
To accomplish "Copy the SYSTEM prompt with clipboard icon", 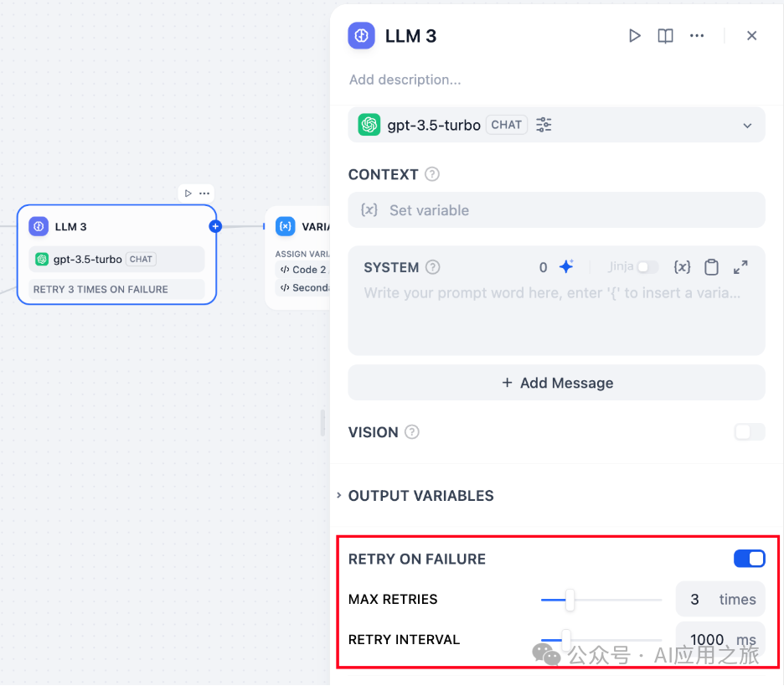I will pos(711,267).
